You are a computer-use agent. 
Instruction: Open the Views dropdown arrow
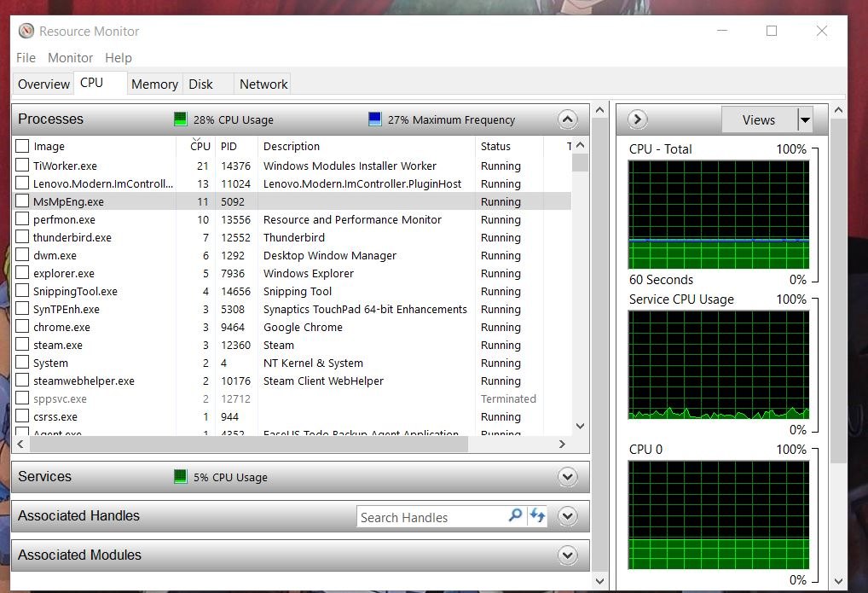[x=805, y=119]
